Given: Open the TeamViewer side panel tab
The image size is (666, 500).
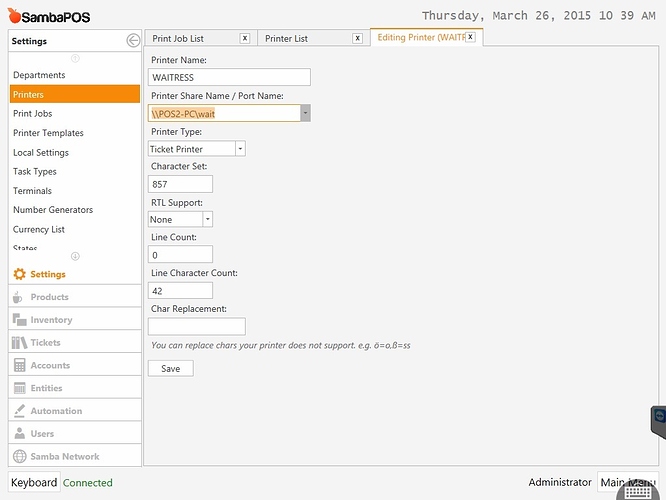Looking at the screenshot, I should click(659, 421).
